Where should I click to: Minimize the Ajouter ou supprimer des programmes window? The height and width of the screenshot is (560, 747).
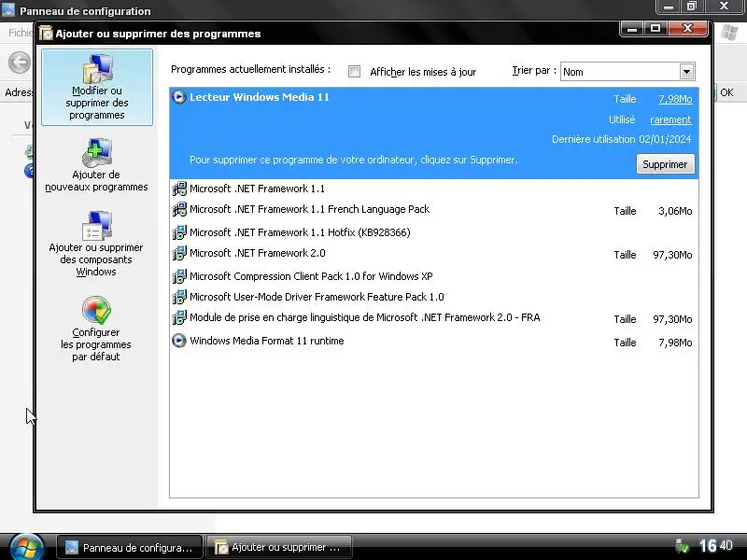coord(633,29)
